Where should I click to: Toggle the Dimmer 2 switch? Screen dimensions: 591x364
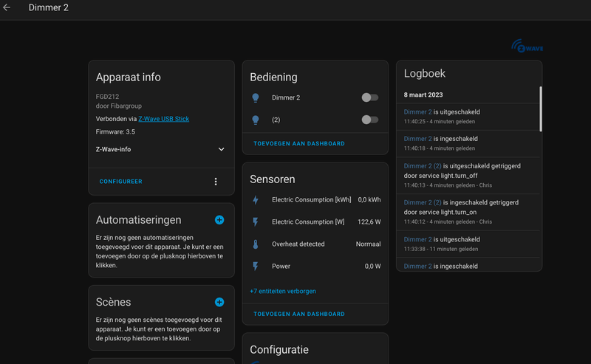369,97
